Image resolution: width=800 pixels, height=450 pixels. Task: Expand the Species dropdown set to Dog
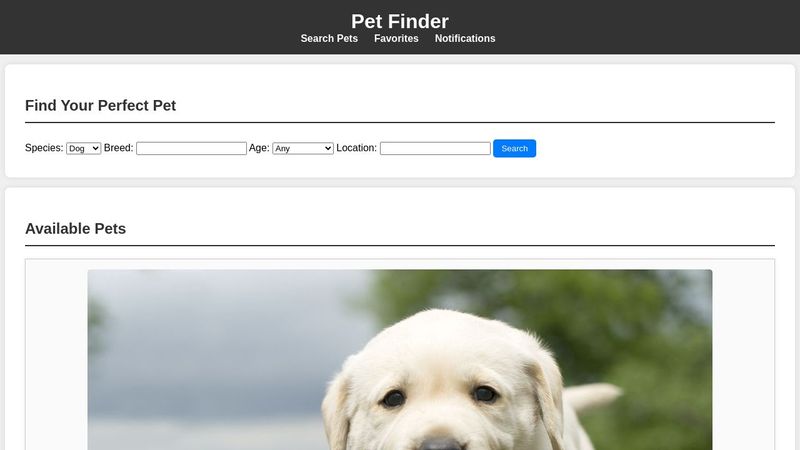(84, 148)
